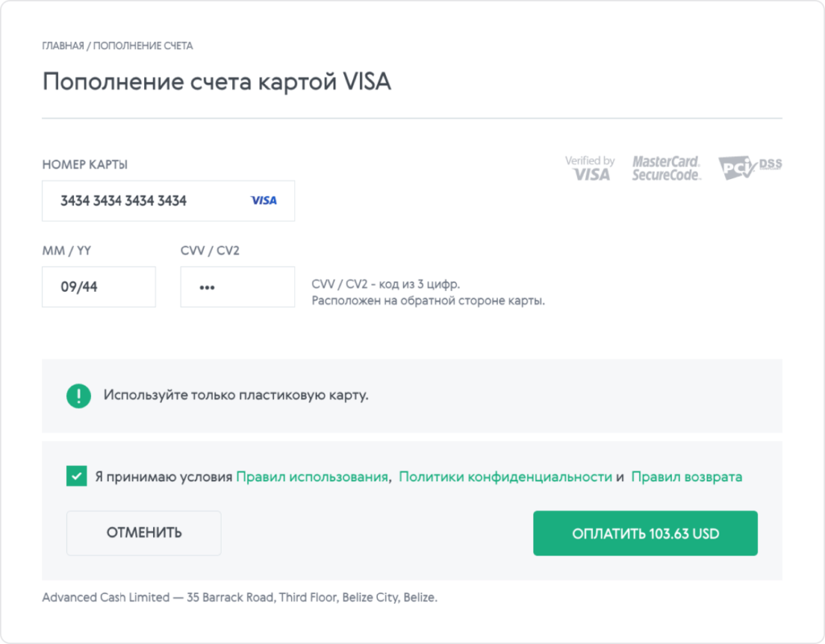Open the Правил использования link
This screenshot has width=825, height=644.
click(313, 476)
